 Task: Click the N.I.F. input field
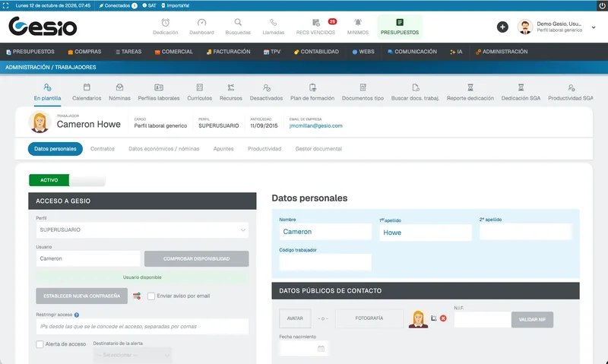483,320
